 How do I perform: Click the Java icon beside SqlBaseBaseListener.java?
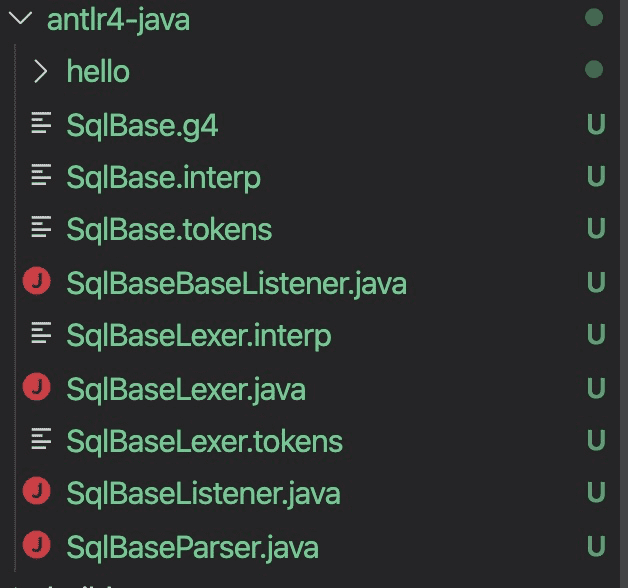click(37, 283)
